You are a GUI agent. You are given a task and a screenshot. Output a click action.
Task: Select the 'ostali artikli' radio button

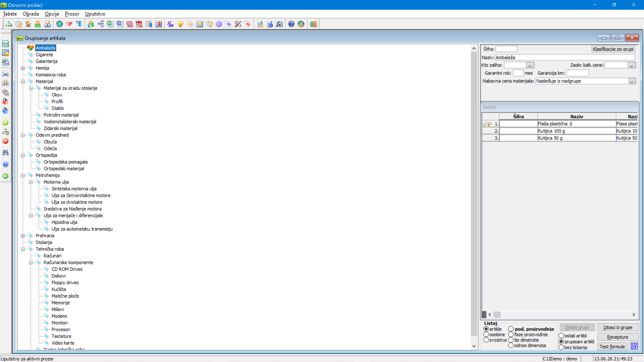click(561, 336)
